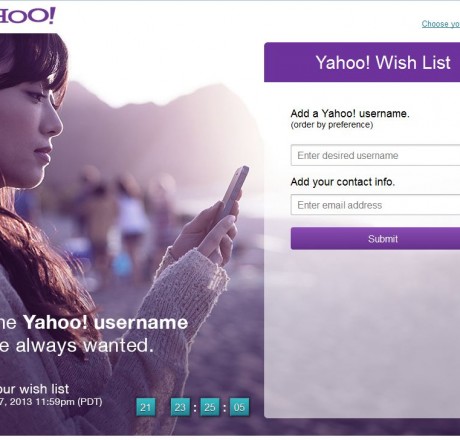Screen dimensions: 460x440
Task: Click the "Yahoo! username" bold headline text
Action: 106,323
